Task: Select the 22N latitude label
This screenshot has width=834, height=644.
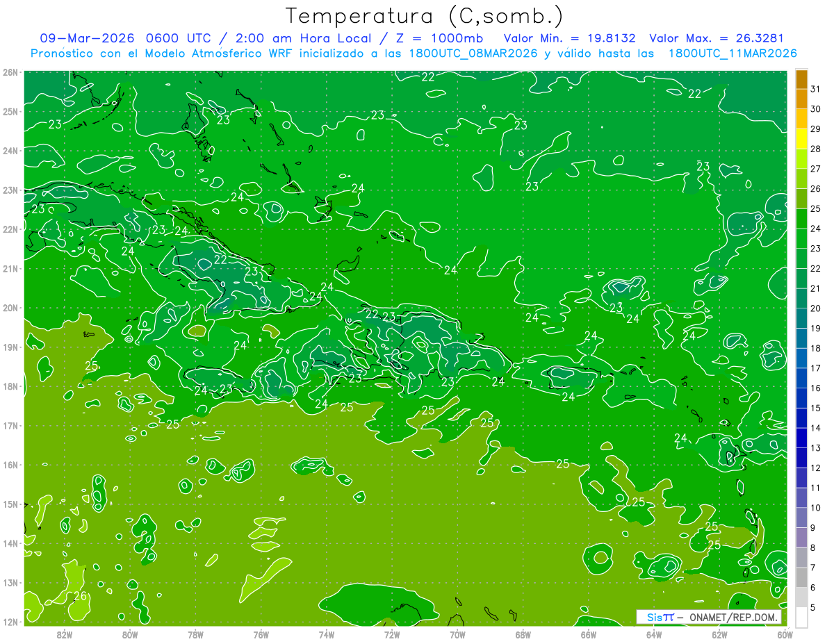Action: [x=10, y=229]
